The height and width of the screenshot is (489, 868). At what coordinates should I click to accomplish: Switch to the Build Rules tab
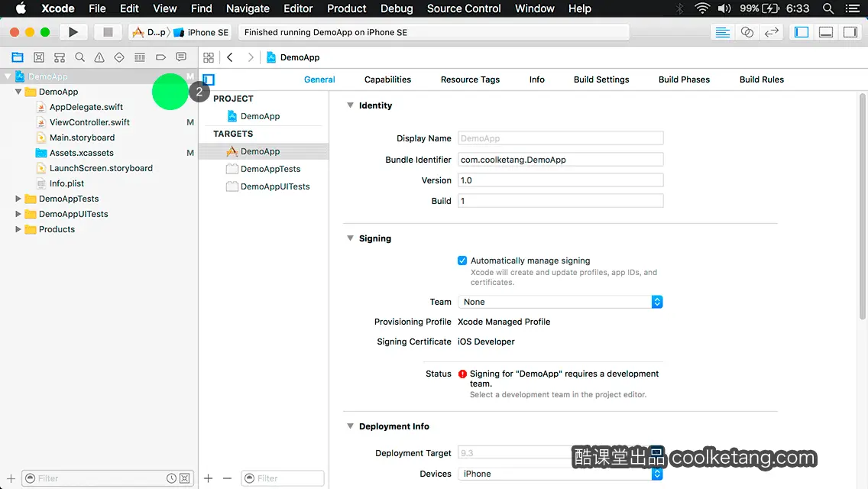pyautogui.click(x=761, y=79)
